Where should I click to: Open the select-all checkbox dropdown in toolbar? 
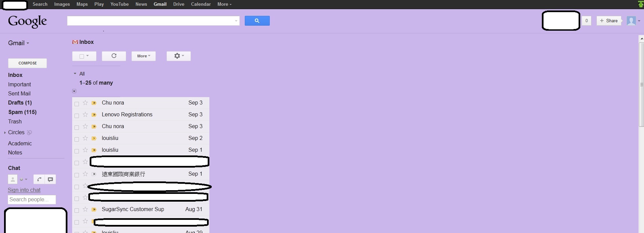[84, 56]
